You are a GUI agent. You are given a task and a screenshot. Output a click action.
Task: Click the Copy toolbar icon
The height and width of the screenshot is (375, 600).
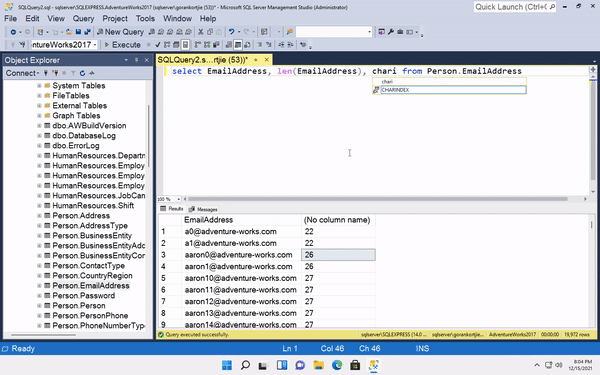point(210,32)
